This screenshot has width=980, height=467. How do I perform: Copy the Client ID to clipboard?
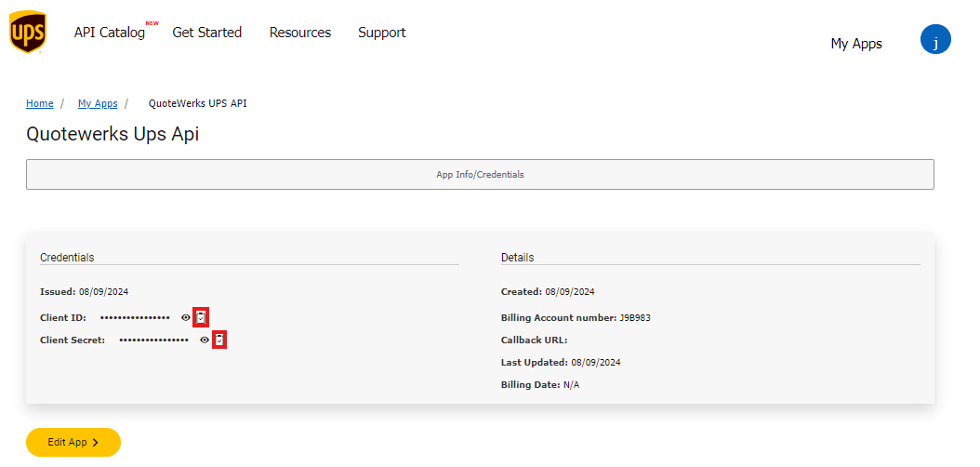tap(201, 317)
